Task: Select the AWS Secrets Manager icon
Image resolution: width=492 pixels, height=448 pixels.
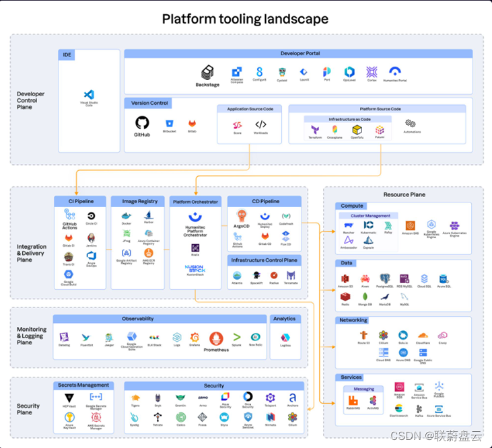Action: click(x=96, y=417)
